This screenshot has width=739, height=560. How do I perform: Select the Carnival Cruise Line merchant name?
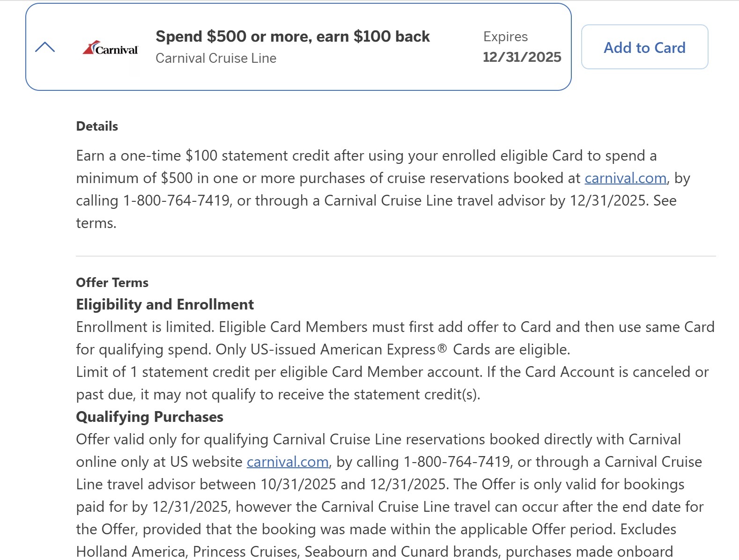pyautogui.click(x=216, y=59)
